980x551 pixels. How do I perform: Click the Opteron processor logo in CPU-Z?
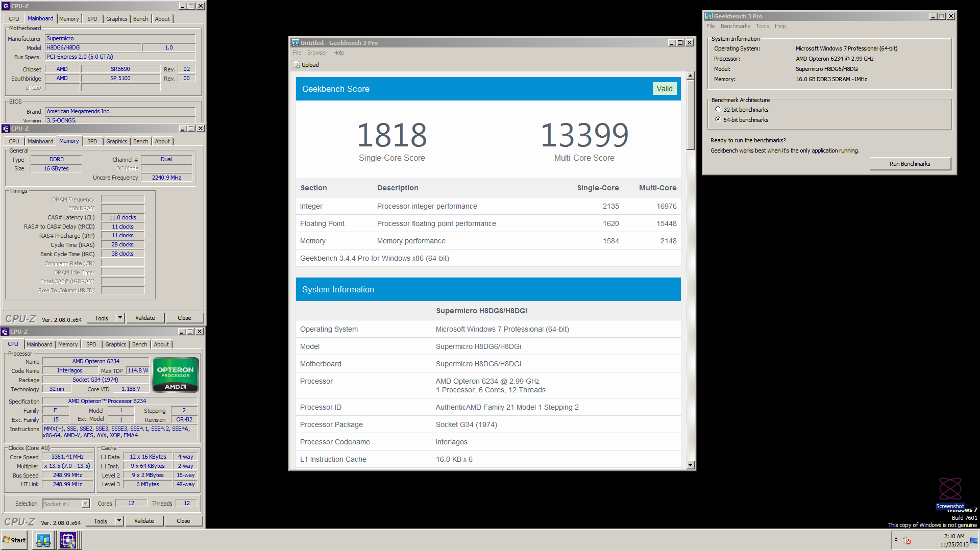pos(176,375)
